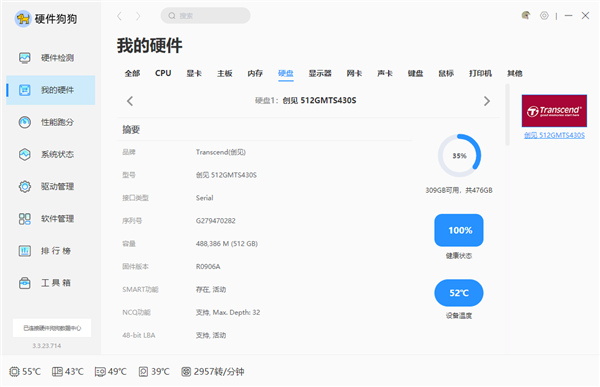Open 硬件检测 hardware detection icon in sidebar

coord(25,58)
